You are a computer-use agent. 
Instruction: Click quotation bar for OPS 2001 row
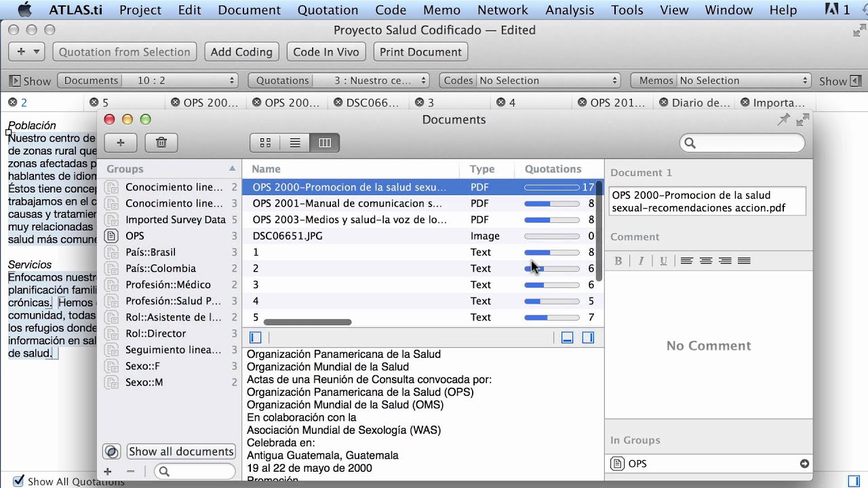click(x=552, y=203)
